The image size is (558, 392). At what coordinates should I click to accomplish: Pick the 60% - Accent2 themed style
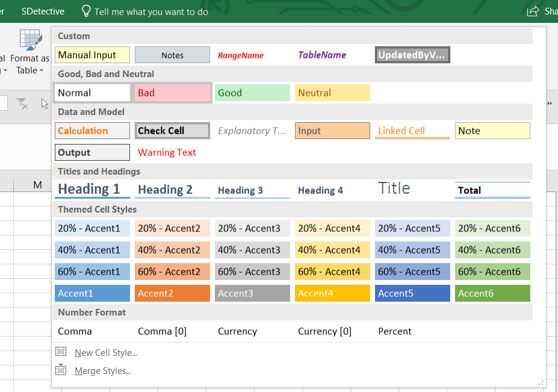click(172, 272)
